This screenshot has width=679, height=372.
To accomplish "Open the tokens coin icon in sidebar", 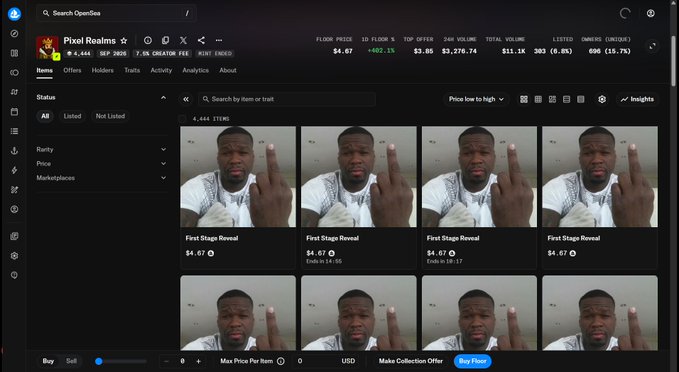I will (14, 72).
